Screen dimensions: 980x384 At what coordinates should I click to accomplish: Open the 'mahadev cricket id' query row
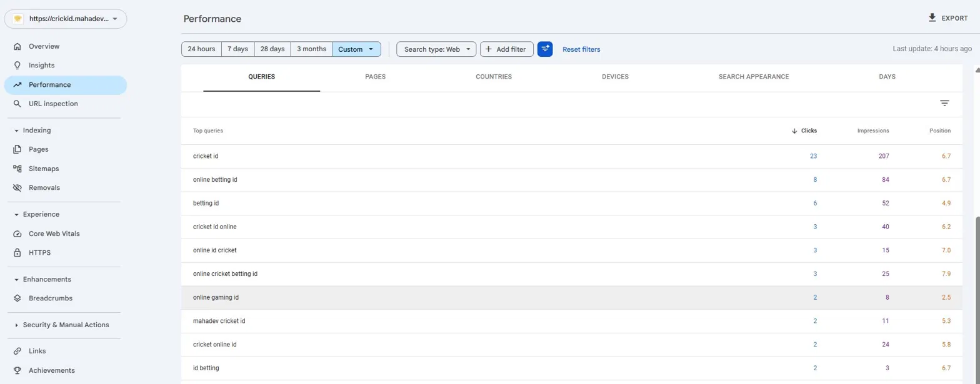pos(572,321)
